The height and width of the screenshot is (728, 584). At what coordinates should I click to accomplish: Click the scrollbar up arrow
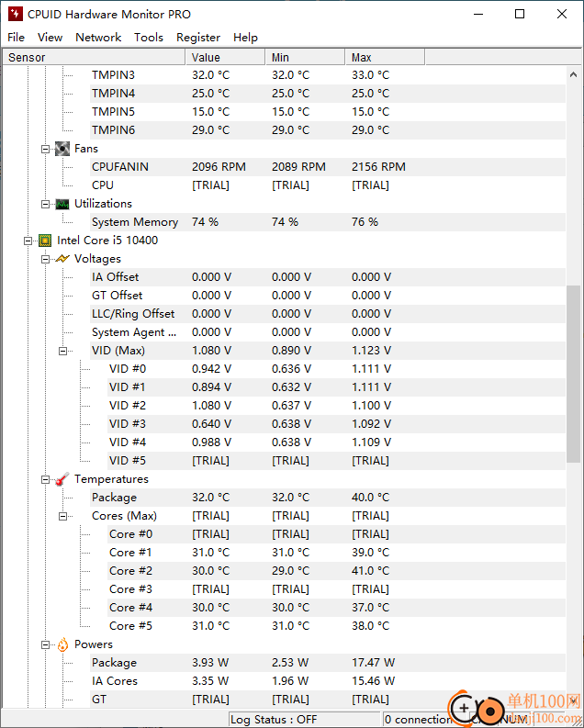click(573, 74)
